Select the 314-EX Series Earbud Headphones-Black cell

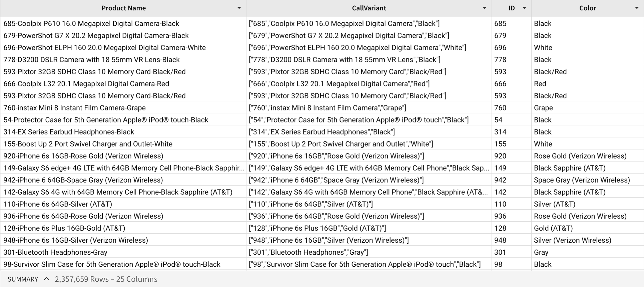(124, 132)
